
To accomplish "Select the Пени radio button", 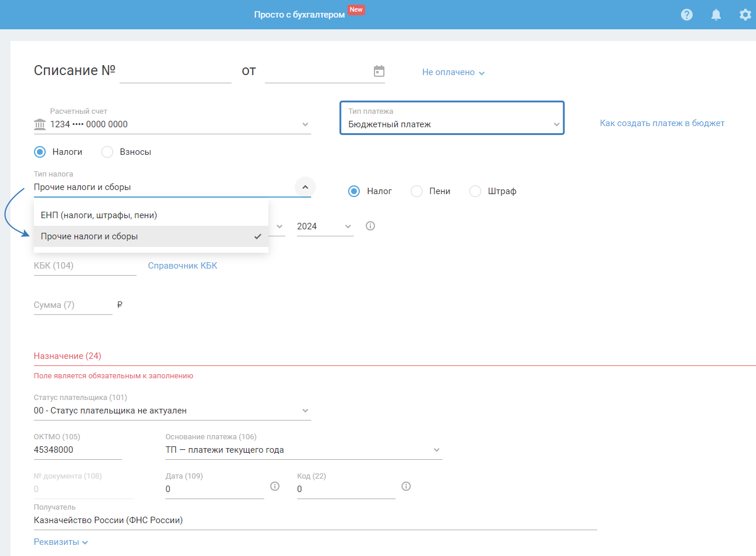I will (417, 191).
